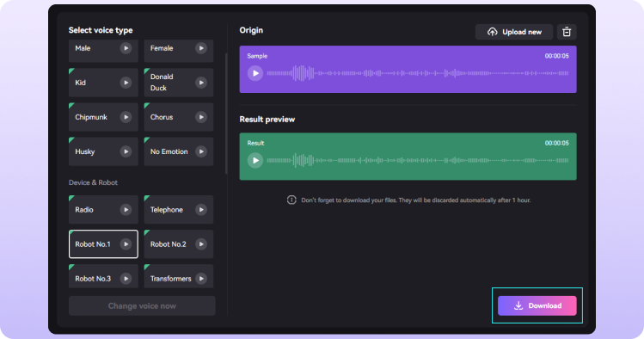Screen dimensions: 644x339
Task: Preview the Telephone voice effect
Action: [x=201, y=210]
